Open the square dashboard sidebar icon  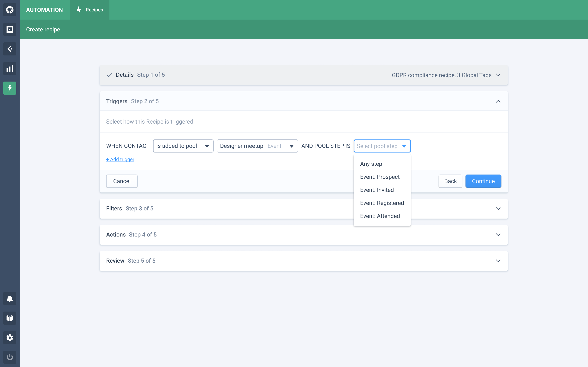(x=10, y=29)
